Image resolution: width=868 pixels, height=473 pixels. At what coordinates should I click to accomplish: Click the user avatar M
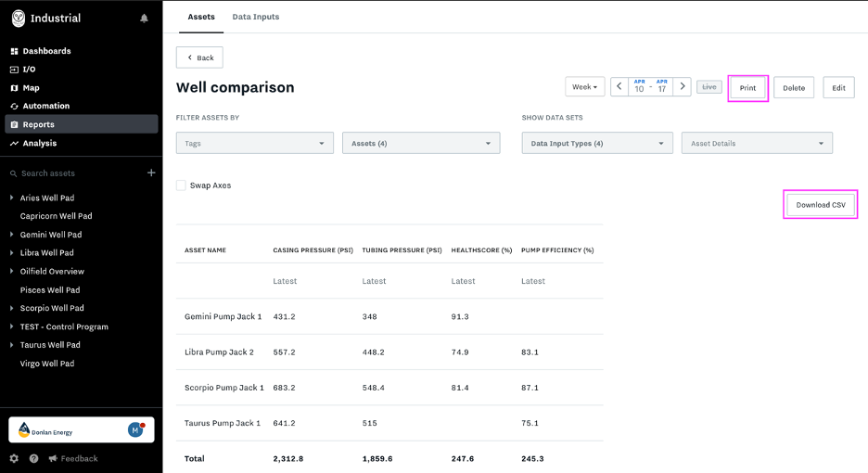click(x=135, y=429)
